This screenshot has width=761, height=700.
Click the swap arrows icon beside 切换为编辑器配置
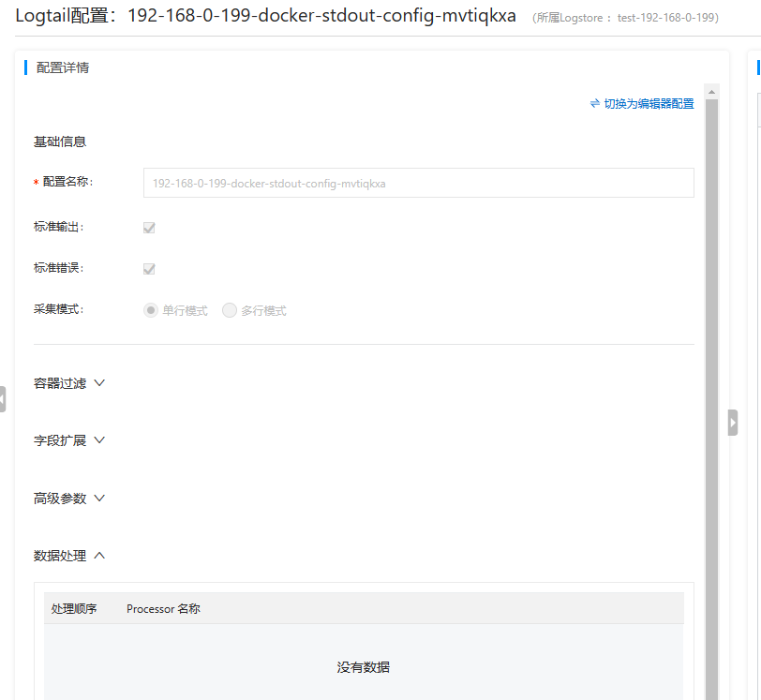click(x=595, y=103)
